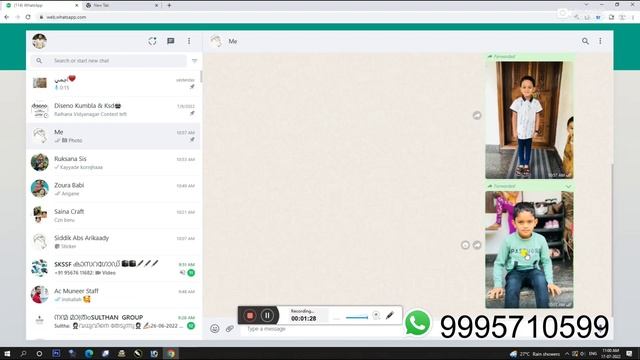Go back with the browser back arrow
640x360 pixels.
[x=7, y=17]
